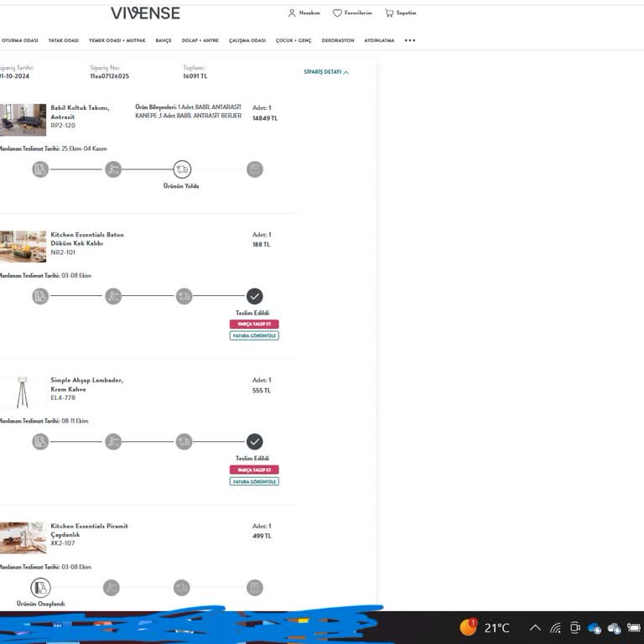Open the AYDINLATMA category
Screen dimensions: 644x644
tap(379, 40)
